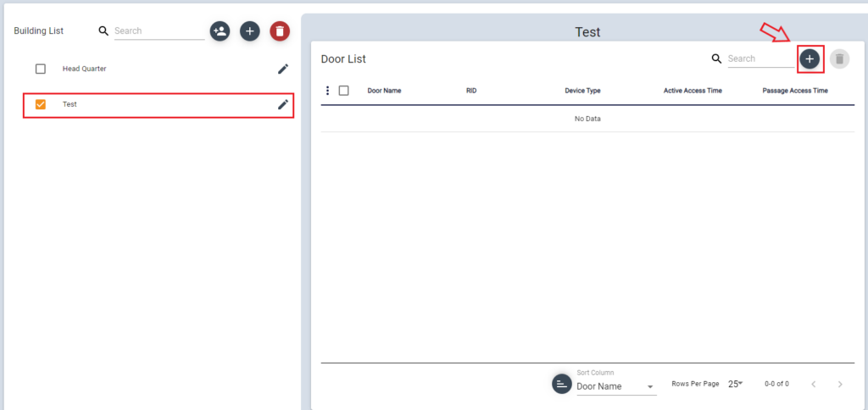The height and width of the screenshot is (410, 868).
Task: Sort by Device Type column header
Action: point(582,91)
